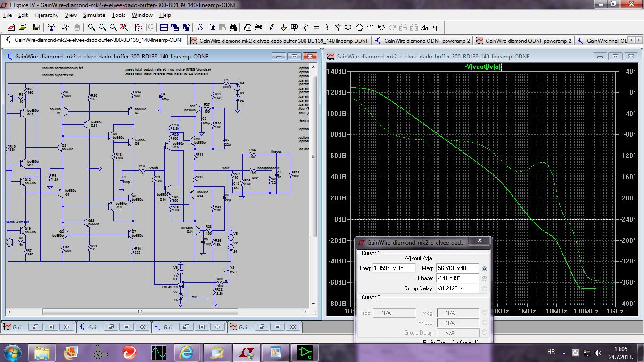Click the Open file folder icon

click(22, 27)
